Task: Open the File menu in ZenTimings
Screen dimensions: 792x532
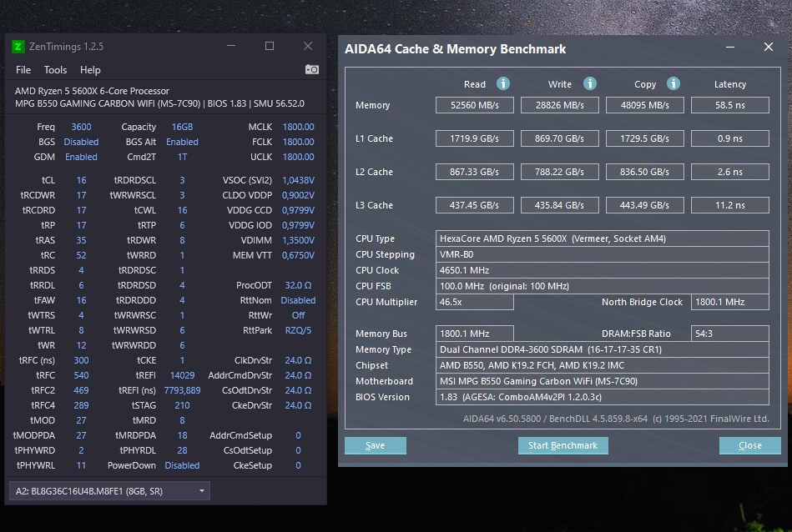Action: (23, 70)
